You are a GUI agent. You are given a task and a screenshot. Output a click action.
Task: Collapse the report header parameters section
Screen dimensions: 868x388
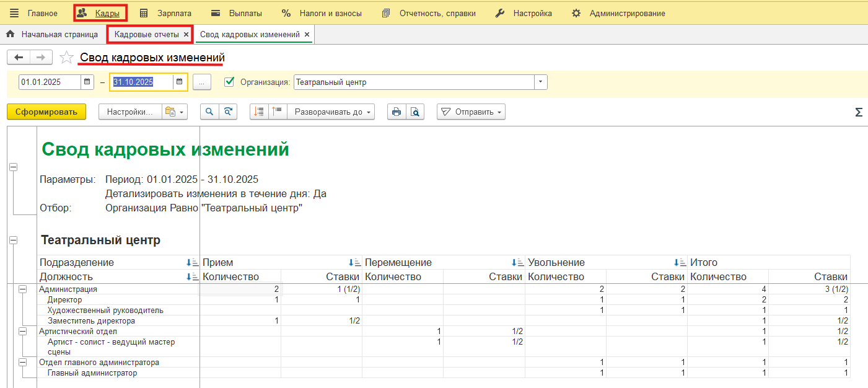14,167
